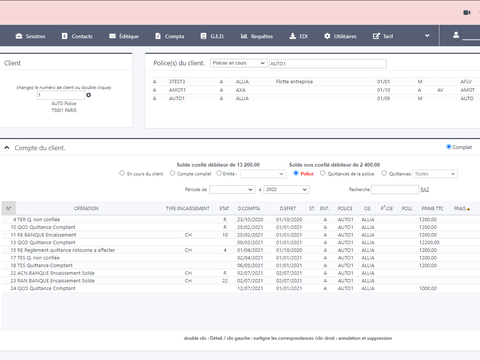This screenshot has width=480, height=360.
Task: Select row 17 TES Q. non confiée
Action: (x=241, y=258)
